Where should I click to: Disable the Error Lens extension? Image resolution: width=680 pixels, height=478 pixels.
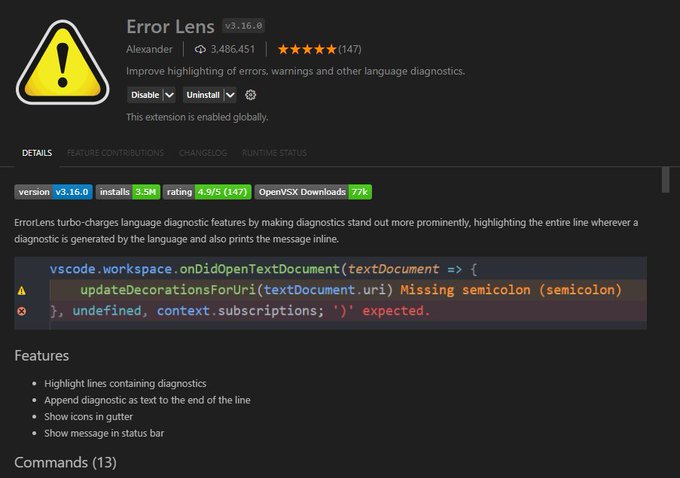[145, 95]
